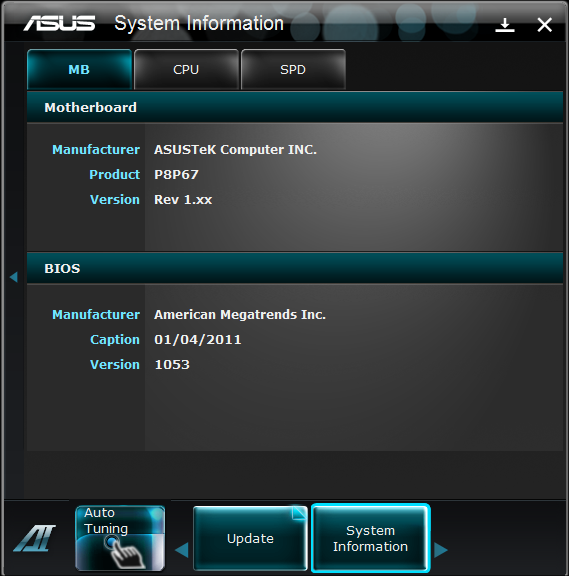Open the CPU tab
569x576 pixels.
[x=186, y=69]
